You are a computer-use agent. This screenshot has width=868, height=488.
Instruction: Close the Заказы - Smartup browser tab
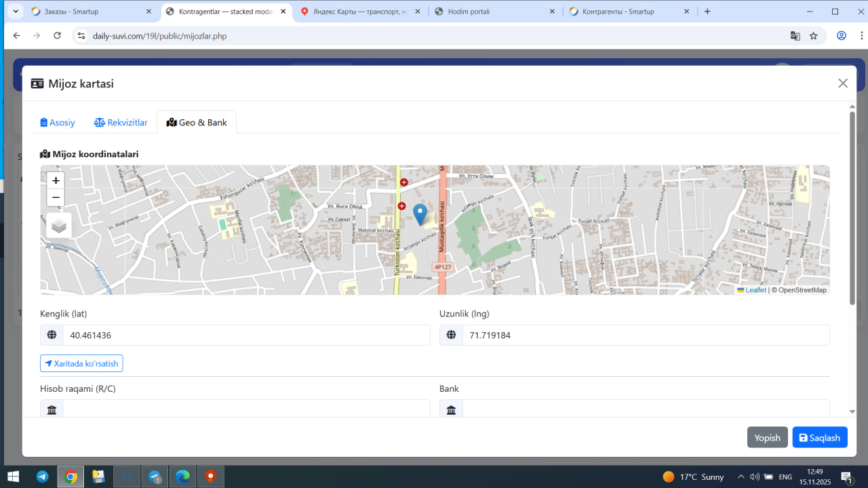coord(149,12)
